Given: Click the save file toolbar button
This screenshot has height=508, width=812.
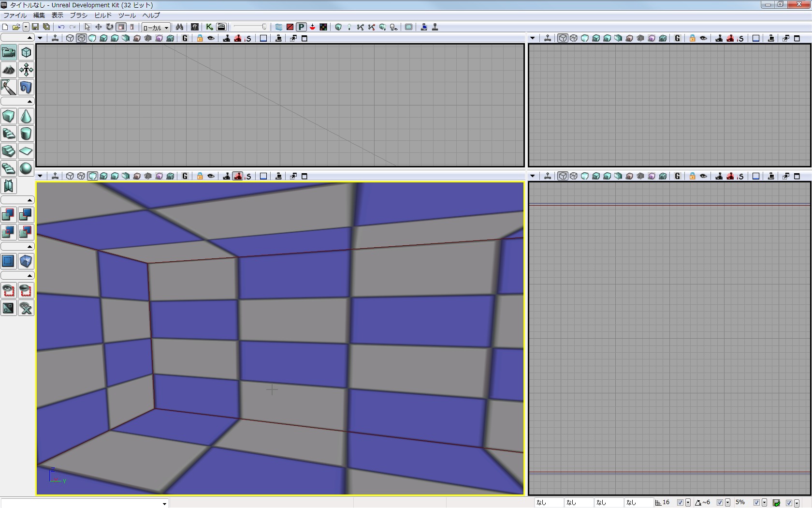Looking at the screenshot, I should tap(35, 27).
